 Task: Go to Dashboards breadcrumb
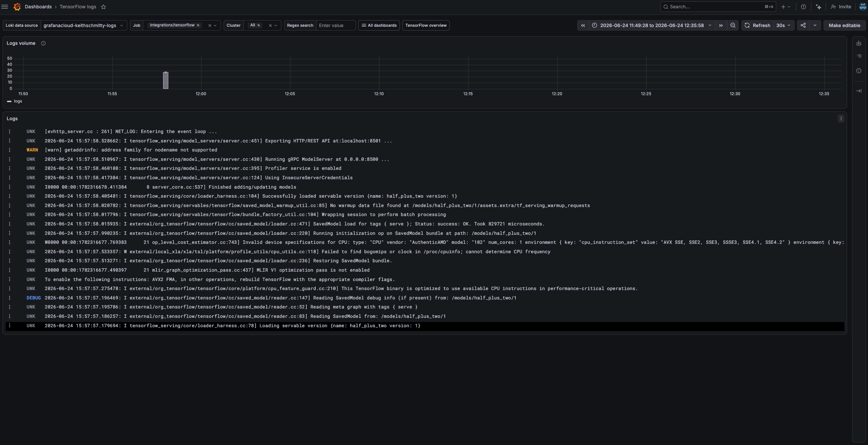38,7
